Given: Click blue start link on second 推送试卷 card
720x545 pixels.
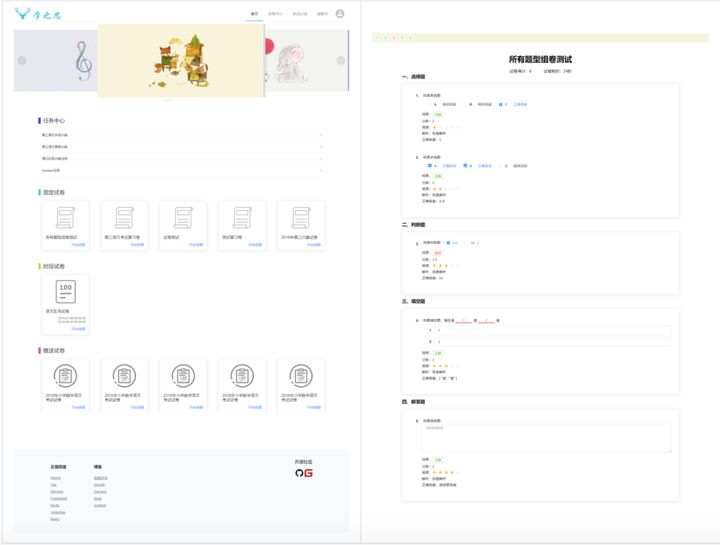Looking at the screenshot, I should (x=137, y=407).
